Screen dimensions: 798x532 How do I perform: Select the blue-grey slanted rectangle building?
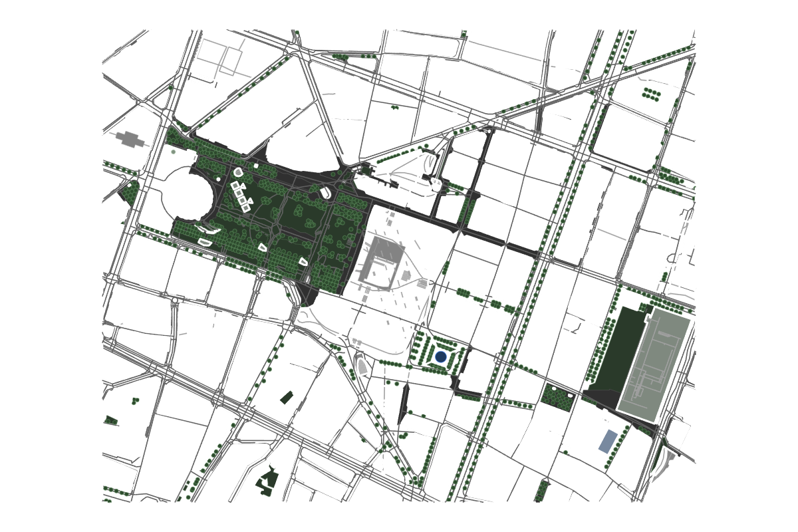(608, 441)
